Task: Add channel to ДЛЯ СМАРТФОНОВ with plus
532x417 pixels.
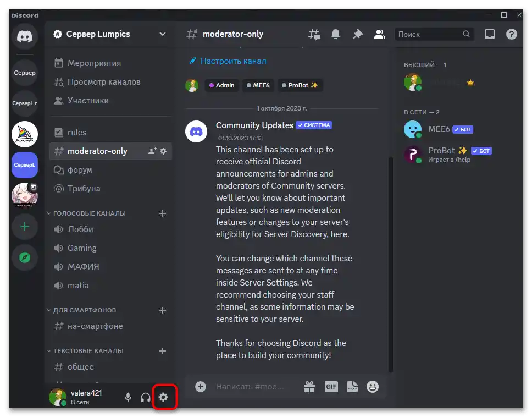Action: tap(163, 310)
